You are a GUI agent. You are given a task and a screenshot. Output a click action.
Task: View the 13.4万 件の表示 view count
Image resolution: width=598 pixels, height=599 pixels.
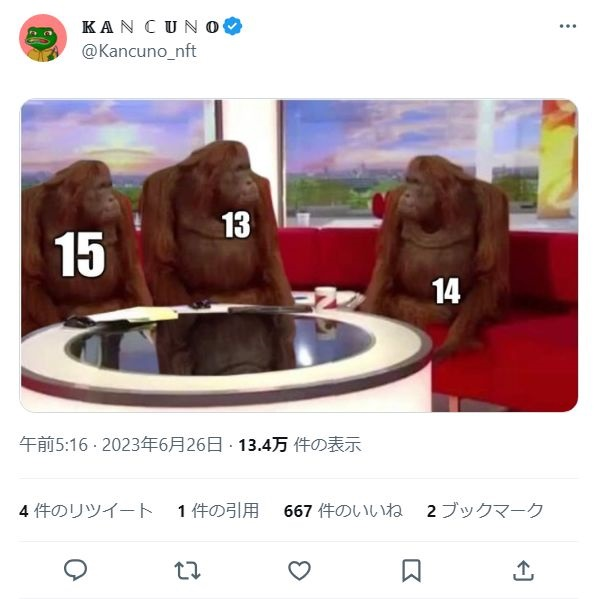tap(300, 445)
